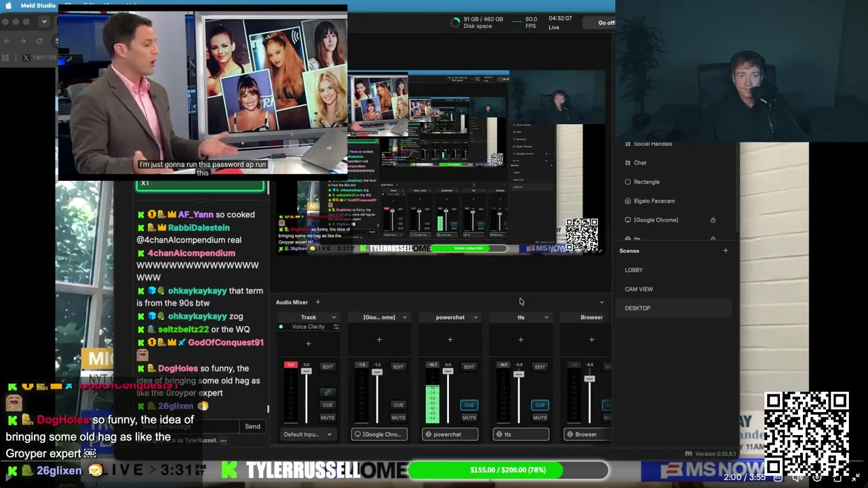868x488 pixels.
Task: Open the Meld Studio menu
Action: click(38, 5)
